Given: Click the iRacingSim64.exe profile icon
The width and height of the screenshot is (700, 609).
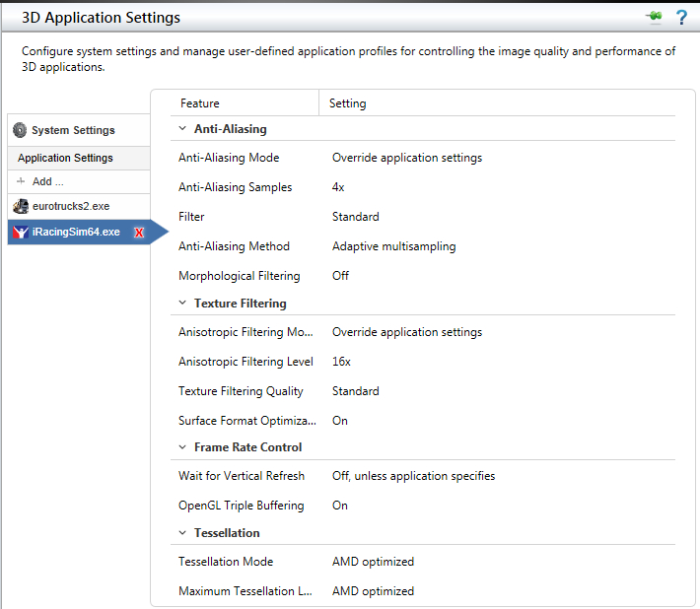Looking at the screenshot, I should point(20,233).
